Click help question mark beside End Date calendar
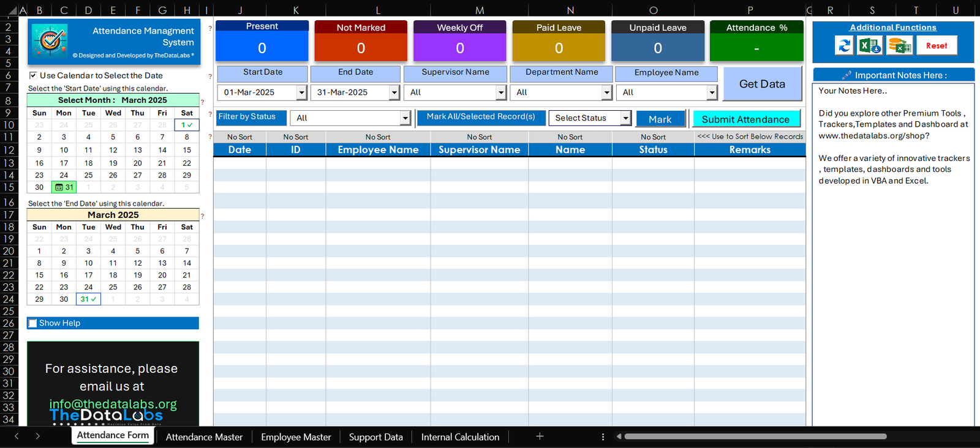The height and width of the screenshot is (448, 980). click(202, 215)
